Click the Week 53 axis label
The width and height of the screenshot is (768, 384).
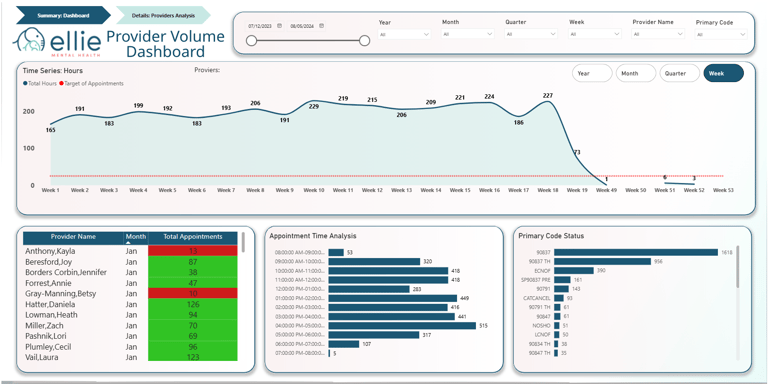(723, 190)
